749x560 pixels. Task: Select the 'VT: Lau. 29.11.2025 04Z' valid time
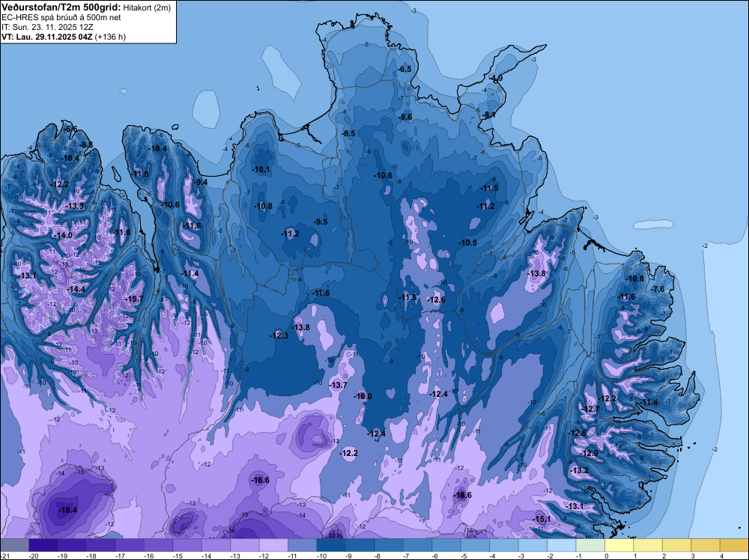(47, 37)
